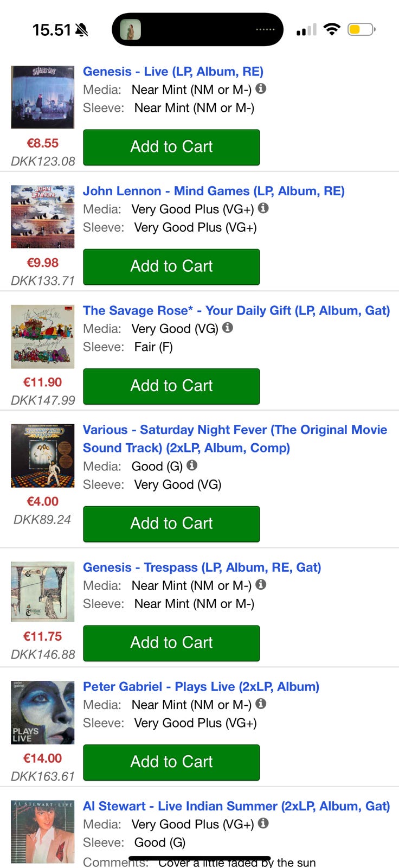Open media condition info for Savage Rose
The width and height of the screenshot is (399, 868).
pos(228,327)
